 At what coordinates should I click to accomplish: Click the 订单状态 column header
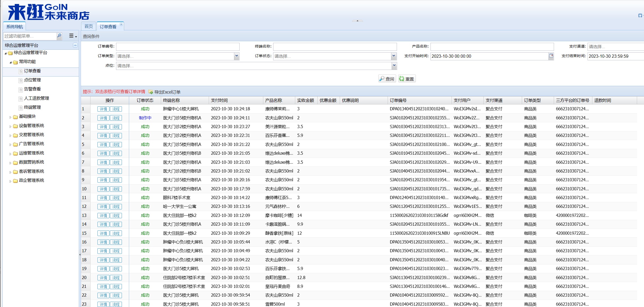[145, 100]
